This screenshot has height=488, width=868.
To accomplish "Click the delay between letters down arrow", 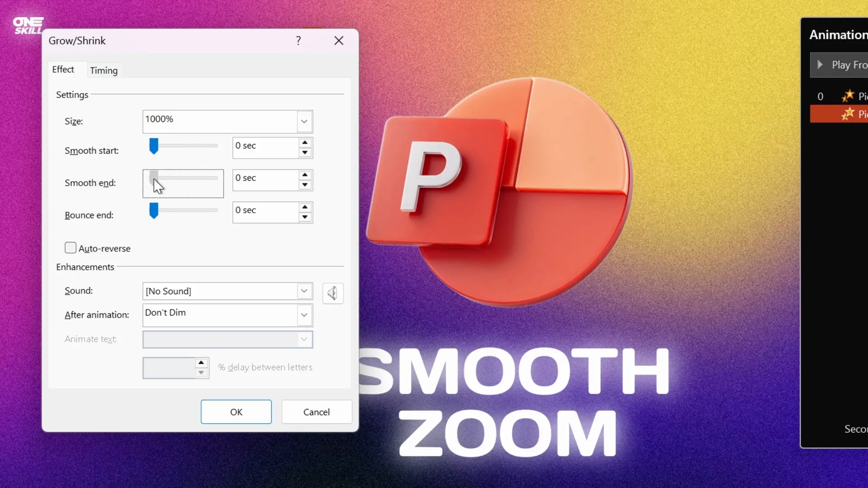I will click(x=201, y=373).
